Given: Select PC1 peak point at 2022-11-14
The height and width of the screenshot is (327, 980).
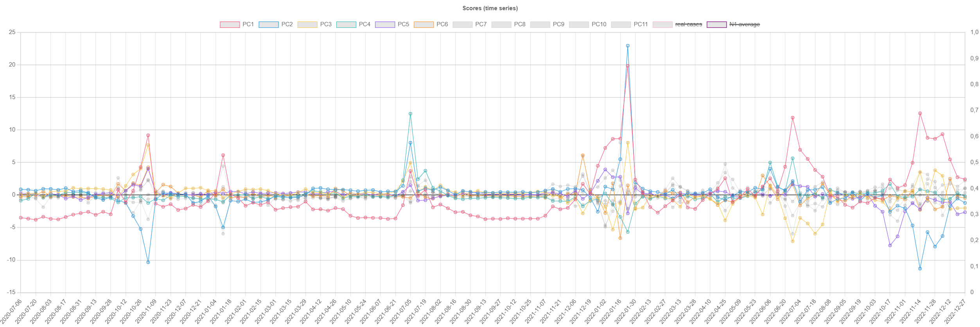Looking at the screenshot, I should coord(920,113).
